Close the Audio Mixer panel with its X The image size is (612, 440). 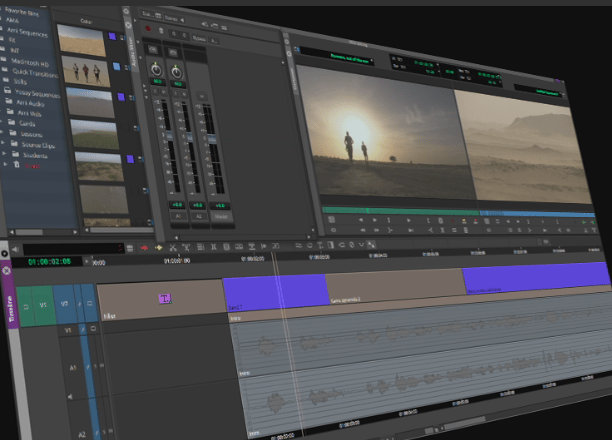(x=128, y=25)
